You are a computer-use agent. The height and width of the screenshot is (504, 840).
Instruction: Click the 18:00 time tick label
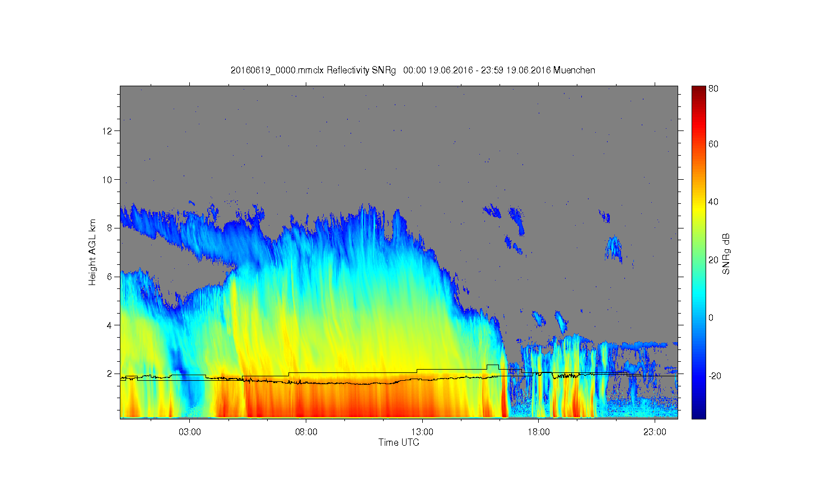[x=538, y=432]
